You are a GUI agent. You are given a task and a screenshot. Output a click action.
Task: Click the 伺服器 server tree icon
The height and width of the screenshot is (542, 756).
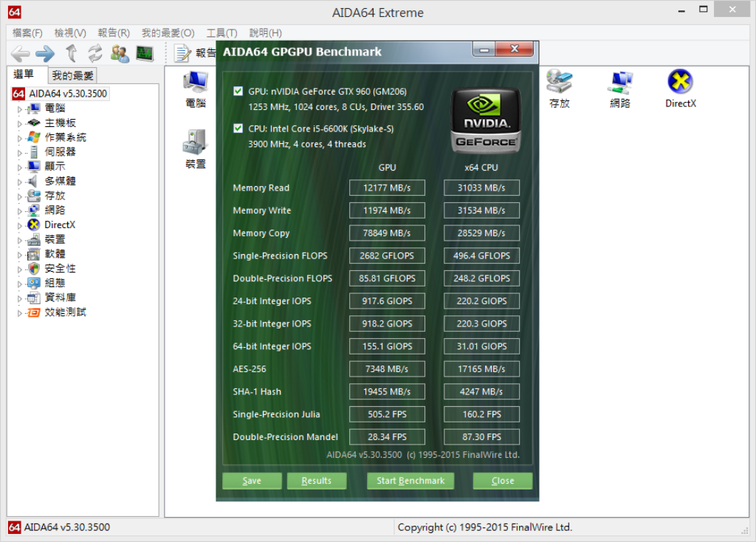34,152
